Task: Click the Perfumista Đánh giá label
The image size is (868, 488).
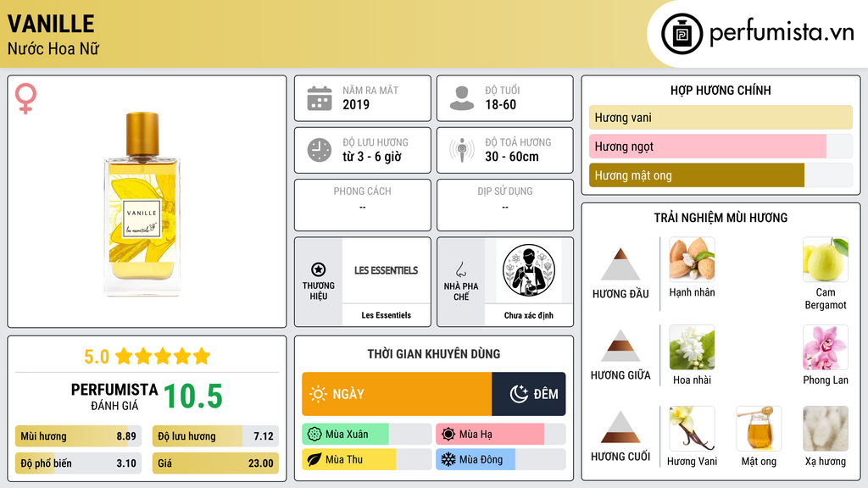Action: pyautogui.click(x=114, y=396)
